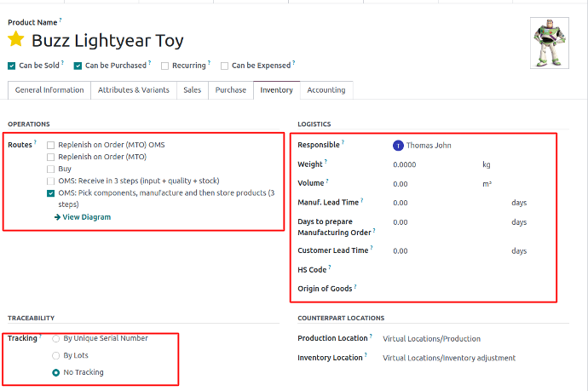588x391 pixels.
Task: Edit the Weight value 0.0000
Action: [x=405, y=164]
